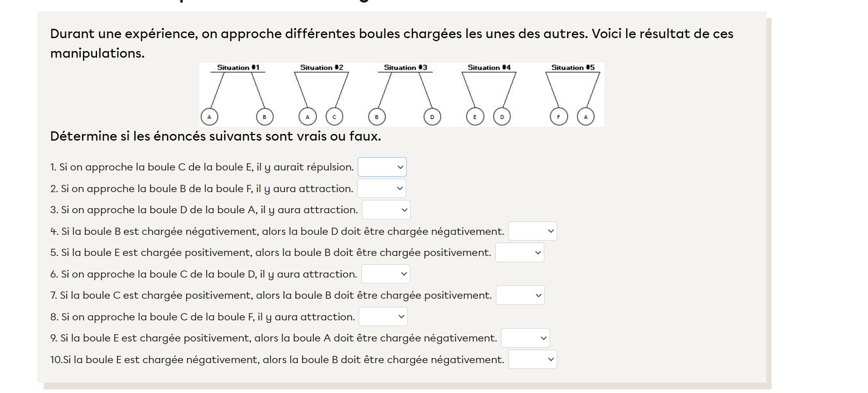The height and width of the screenshot is (393, 868).
Task: Select the answer dropdown for statement 5
Action: (520, 252)
